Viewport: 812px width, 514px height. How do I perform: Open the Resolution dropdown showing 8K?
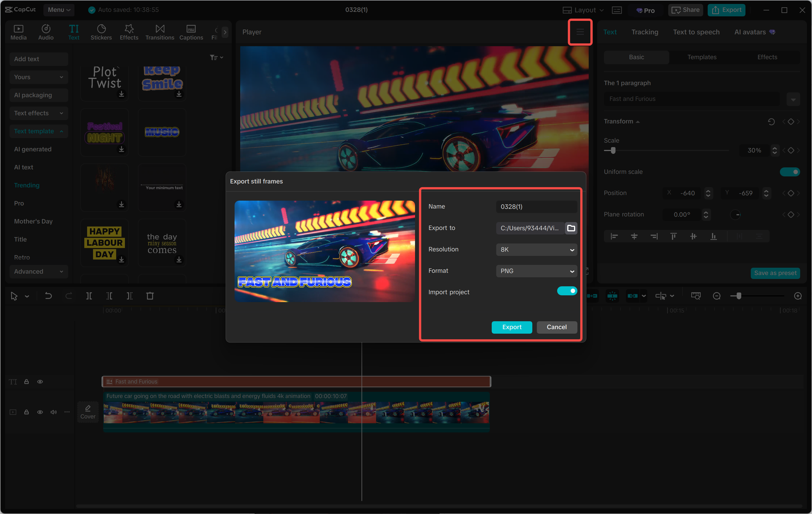pos(536,249)
